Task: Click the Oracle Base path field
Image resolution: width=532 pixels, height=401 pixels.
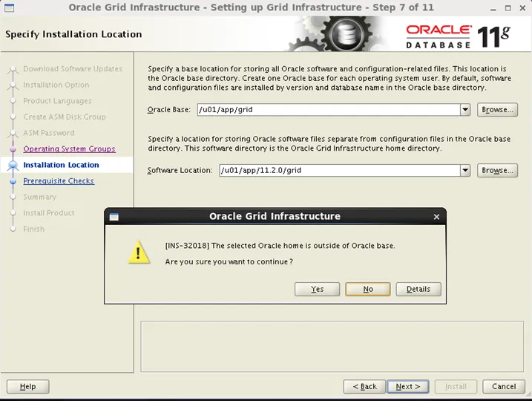Action: point(327,110)
